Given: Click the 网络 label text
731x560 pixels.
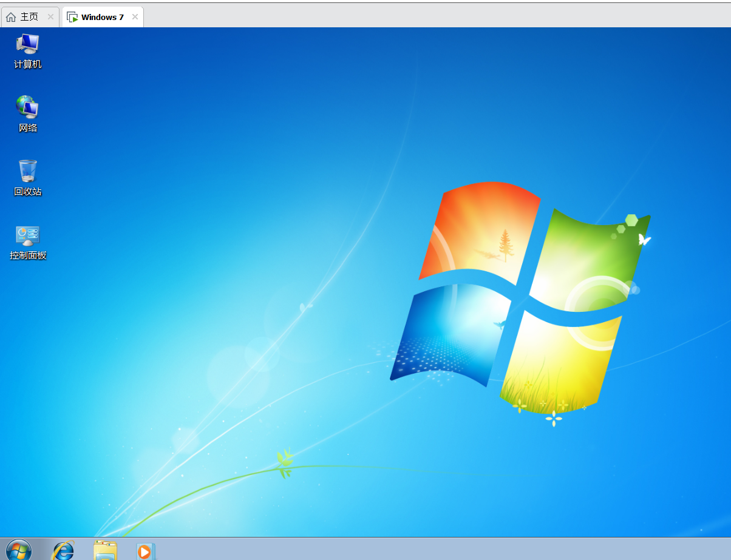Looking at the screenshot, I should (x=28, y=127).
